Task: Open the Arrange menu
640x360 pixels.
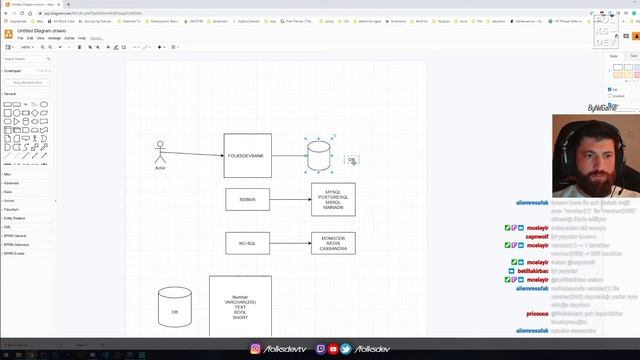Action: point(54,38)
